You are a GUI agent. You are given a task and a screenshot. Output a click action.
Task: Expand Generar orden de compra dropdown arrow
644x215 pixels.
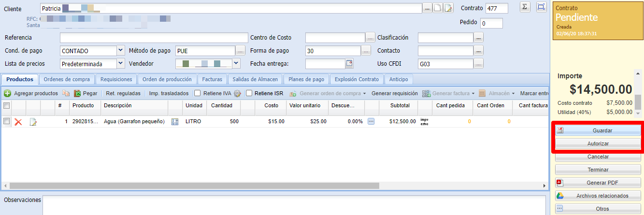coord(365,94)
